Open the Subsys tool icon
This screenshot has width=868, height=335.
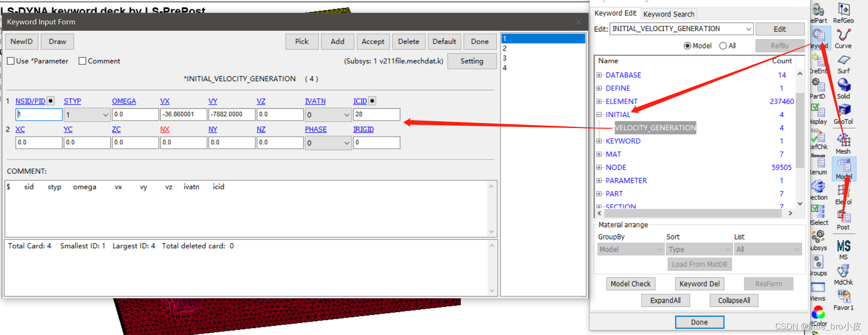click(x=818, y=240)
